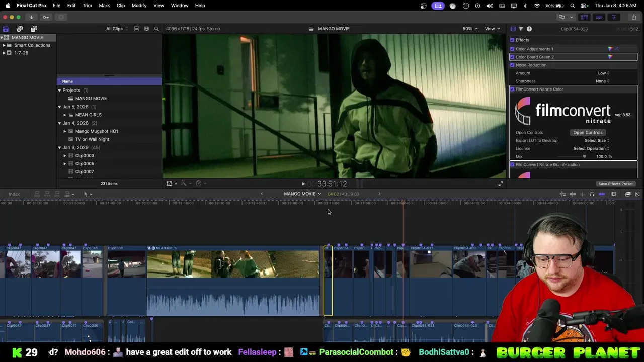
Task: Expand the Smart Collections folder
Action: 4,45
